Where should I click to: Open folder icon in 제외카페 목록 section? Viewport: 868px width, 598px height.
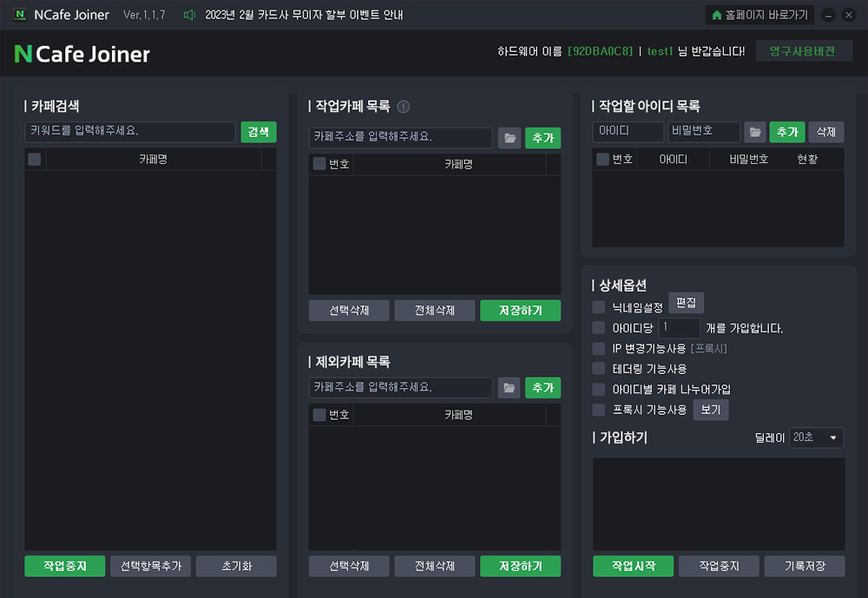tap(510, 388)
